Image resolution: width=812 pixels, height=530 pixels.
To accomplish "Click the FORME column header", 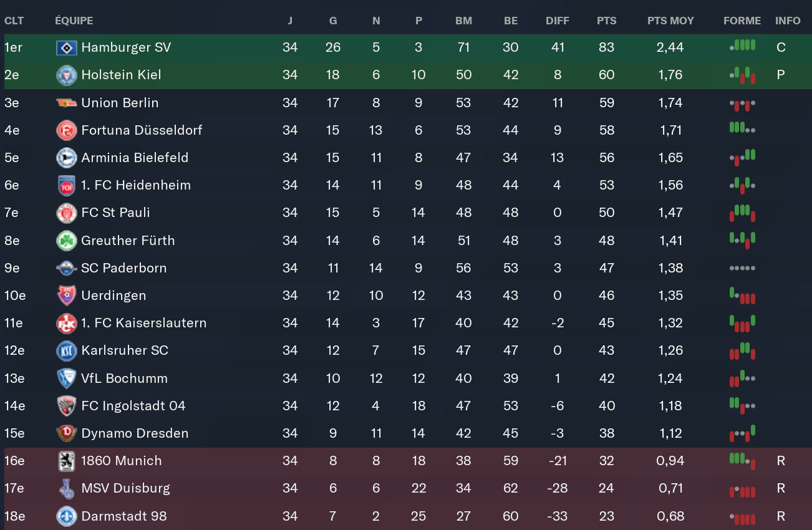I will 742,21.
